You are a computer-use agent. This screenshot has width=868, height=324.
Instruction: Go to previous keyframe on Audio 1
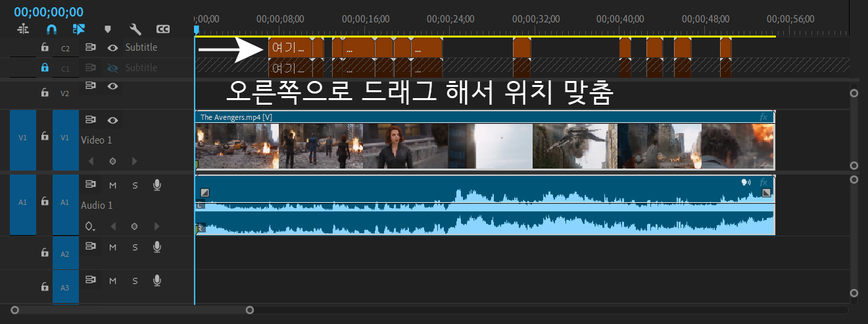(x=112, y=227)
